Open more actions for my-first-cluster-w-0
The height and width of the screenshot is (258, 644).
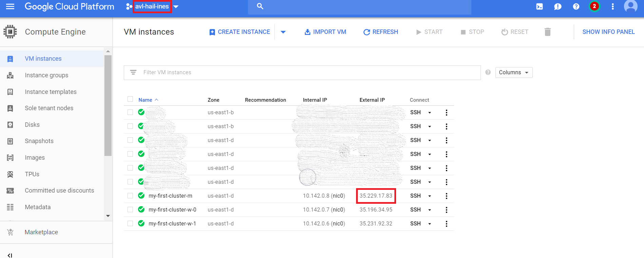coord(446,210)
